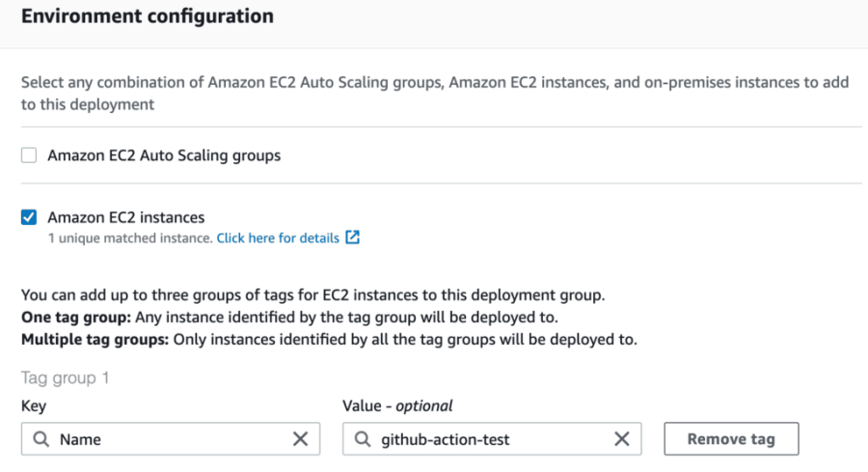This screenshot has width=868, height=472.
Task: Click the 'Multiple tag groups' bold description text
Action: point(94,339)
